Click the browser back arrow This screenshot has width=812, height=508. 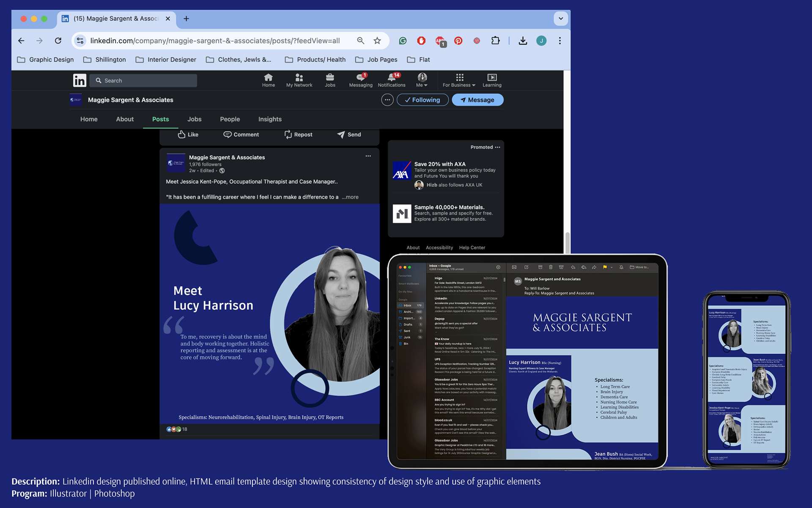(21, 41)
